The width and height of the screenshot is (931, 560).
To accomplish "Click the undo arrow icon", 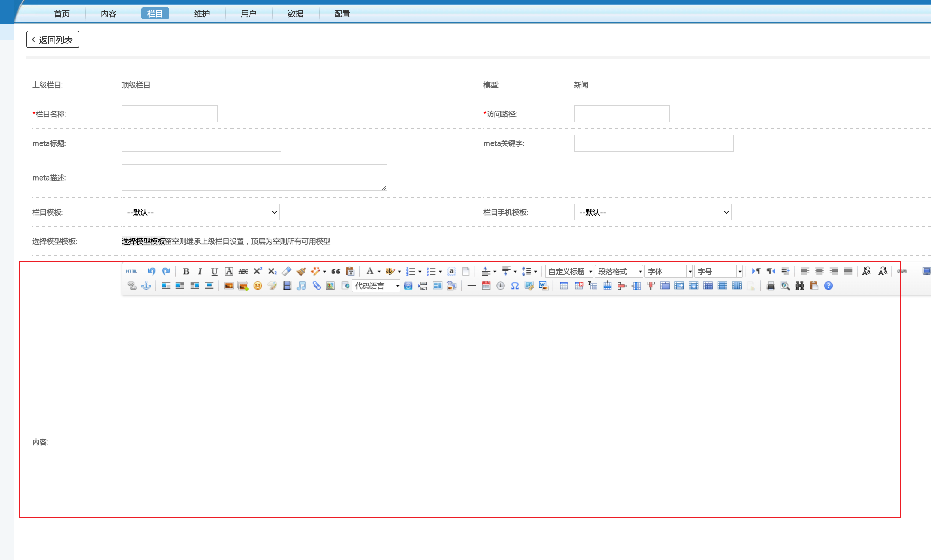I will point(151,271).
